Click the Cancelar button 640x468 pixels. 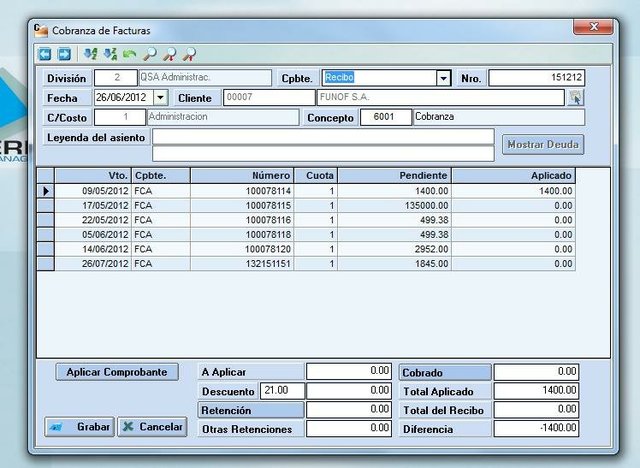click(x=152, y=427)
